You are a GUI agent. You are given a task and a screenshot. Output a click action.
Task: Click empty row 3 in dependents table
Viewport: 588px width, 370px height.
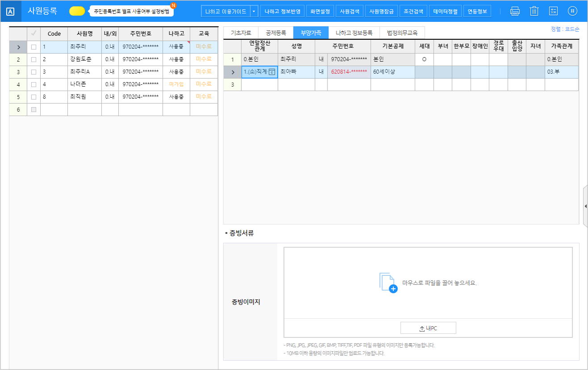[401, 84]
